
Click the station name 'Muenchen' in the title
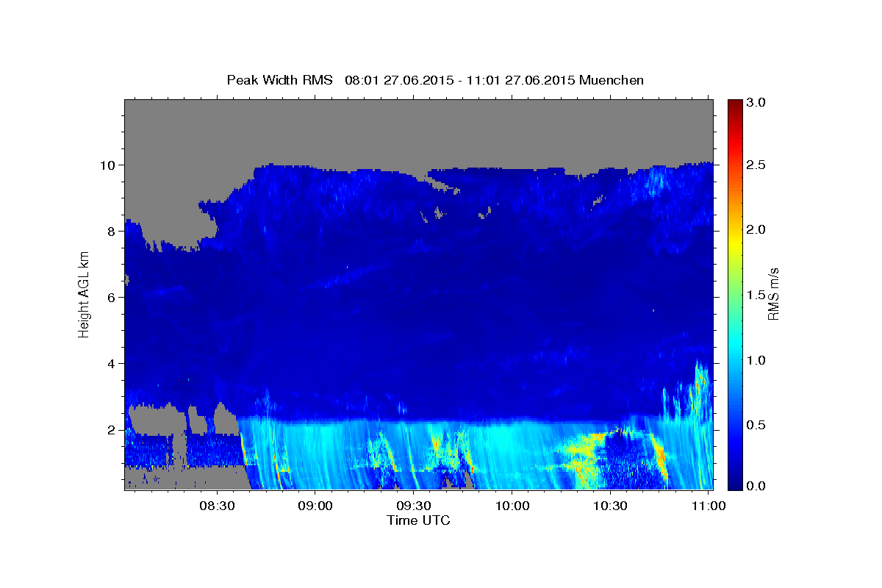[612, 80]
